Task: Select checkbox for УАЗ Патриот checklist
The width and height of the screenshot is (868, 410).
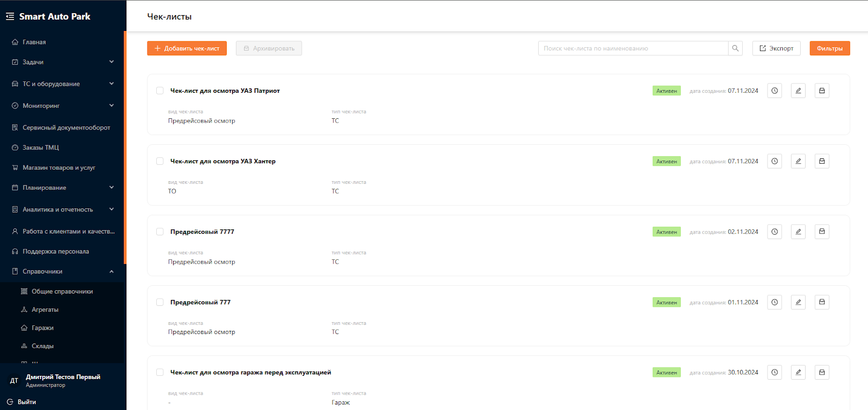Action: click(x=160, y=91)
